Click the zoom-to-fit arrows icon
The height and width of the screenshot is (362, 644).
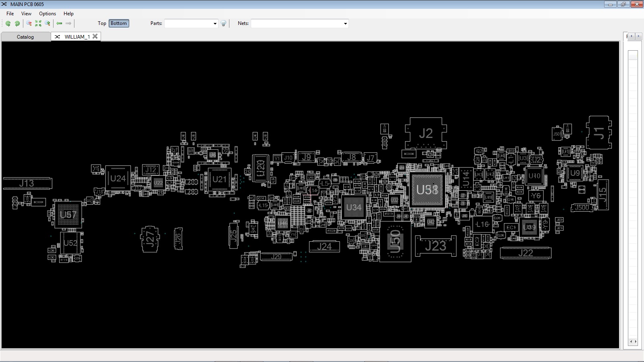click(38, 23)
